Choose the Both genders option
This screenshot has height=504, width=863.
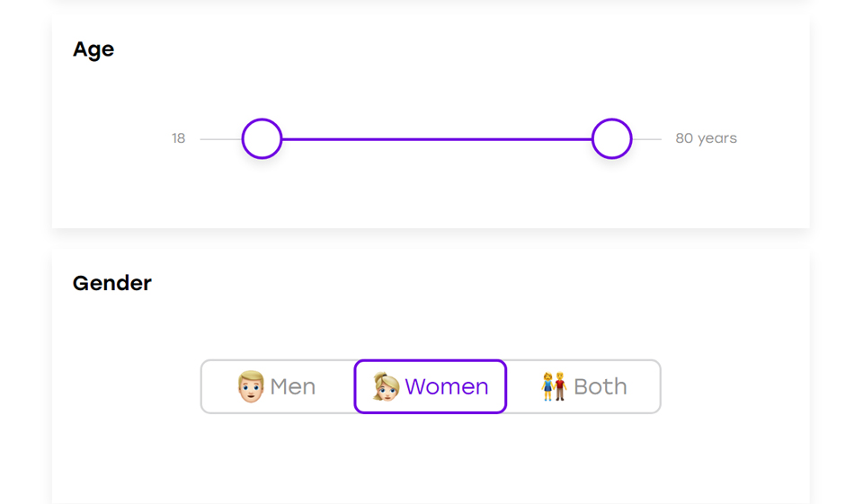(x=584, y=386)
